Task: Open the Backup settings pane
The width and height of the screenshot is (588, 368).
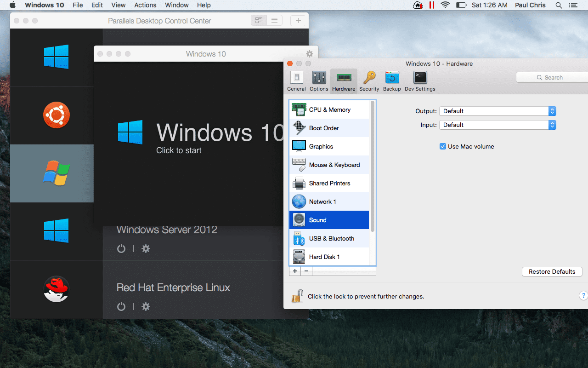Action: click(x=392, y=81)
